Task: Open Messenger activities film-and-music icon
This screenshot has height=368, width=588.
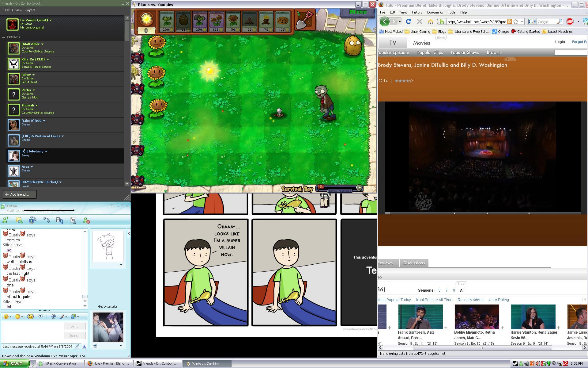Action: click(59, 220)
